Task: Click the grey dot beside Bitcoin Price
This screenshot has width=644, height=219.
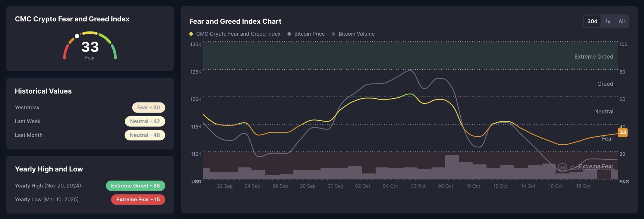Action: (289, 34)
